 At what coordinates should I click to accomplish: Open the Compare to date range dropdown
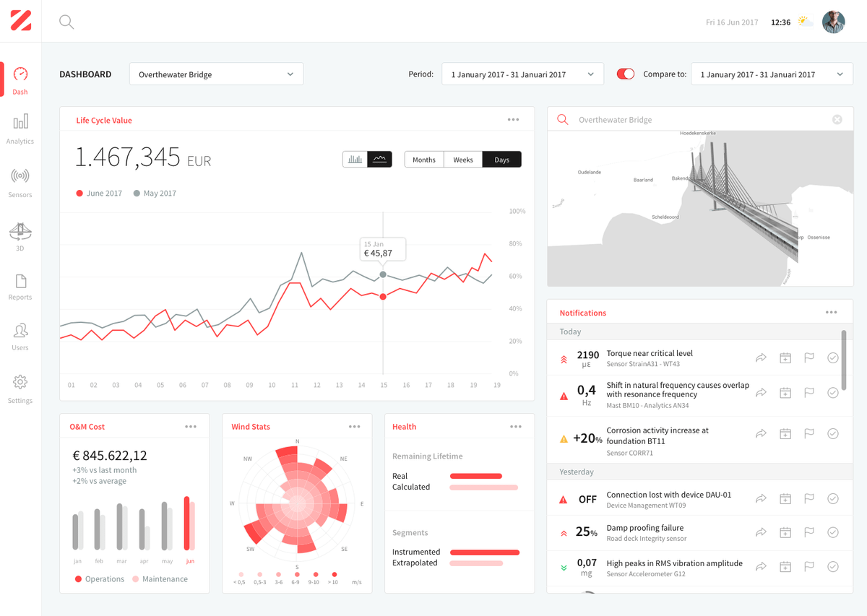pyautogui.click(x=772, y=74)
